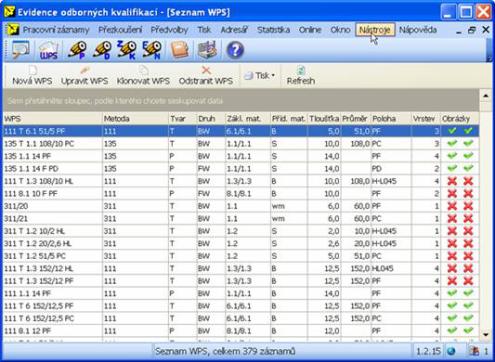Image resolution: width=495 pixels, height=362 pixels.
Task: Click the pencil P toolbar icon
Action: coord(78,50)
